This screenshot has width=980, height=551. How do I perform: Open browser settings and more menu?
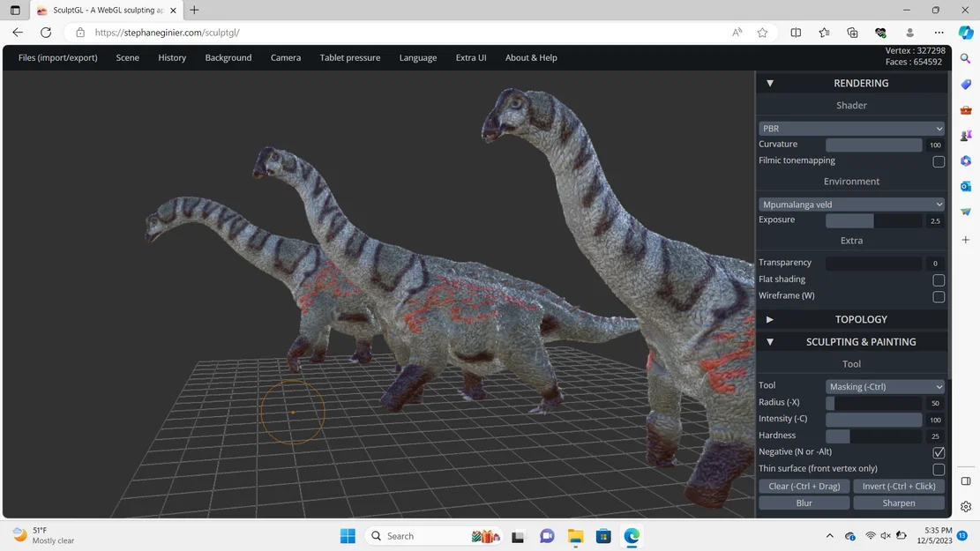coord(939,33)
